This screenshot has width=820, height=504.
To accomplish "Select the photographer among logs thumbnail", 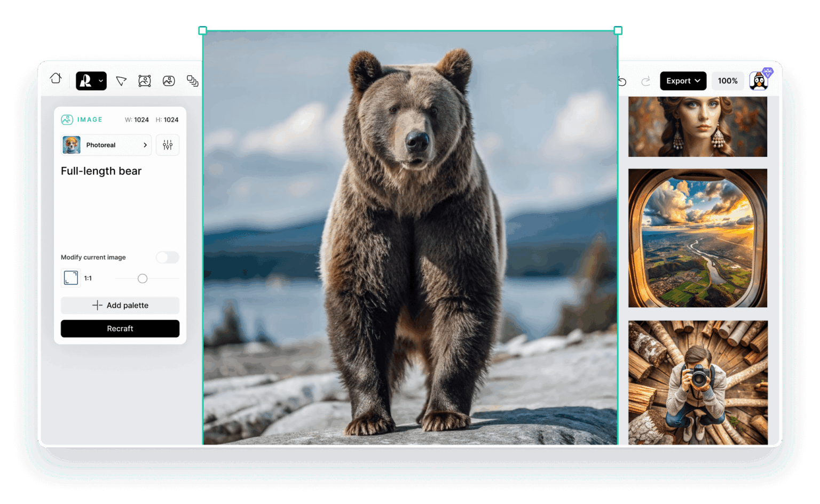I will 698,382.
